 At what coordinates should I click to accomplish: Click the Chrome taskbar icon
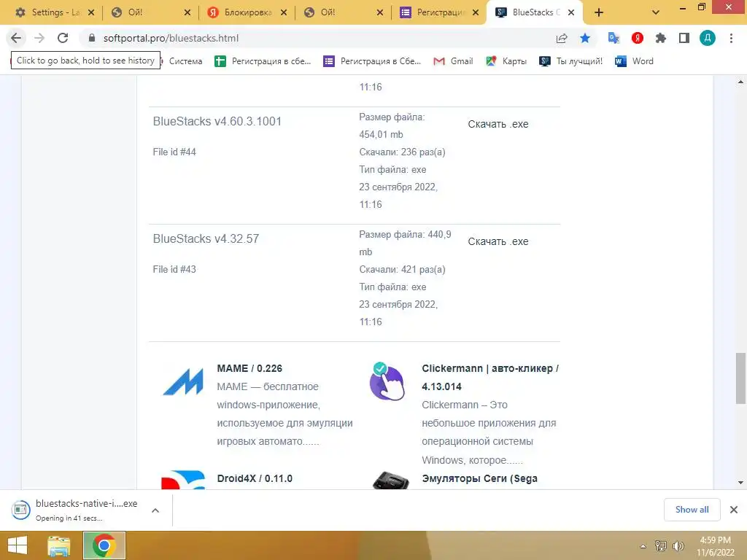[x=104, y=545]
